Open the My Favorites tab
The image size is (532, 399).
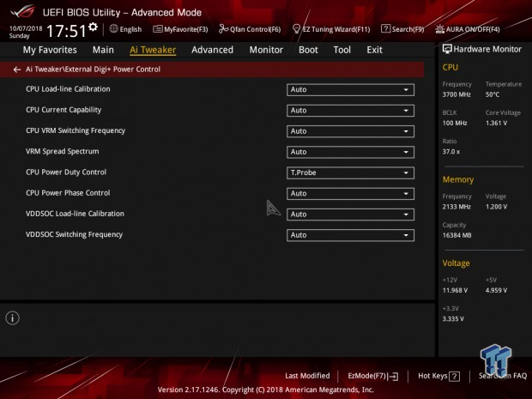coord(50,50)
